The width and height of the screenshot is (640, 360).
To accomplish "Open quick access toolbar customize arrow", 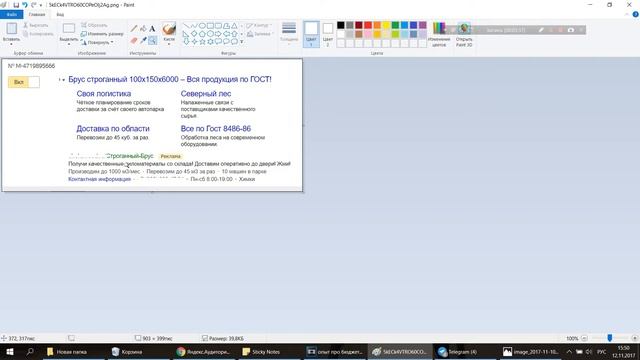I will point(41,5).
